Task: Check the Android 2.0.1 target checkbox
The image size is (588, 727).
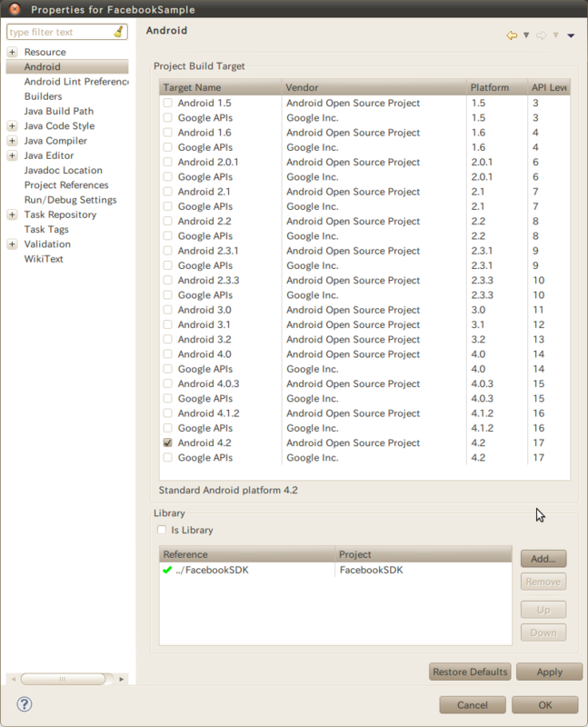Action: tap(168, 162)
